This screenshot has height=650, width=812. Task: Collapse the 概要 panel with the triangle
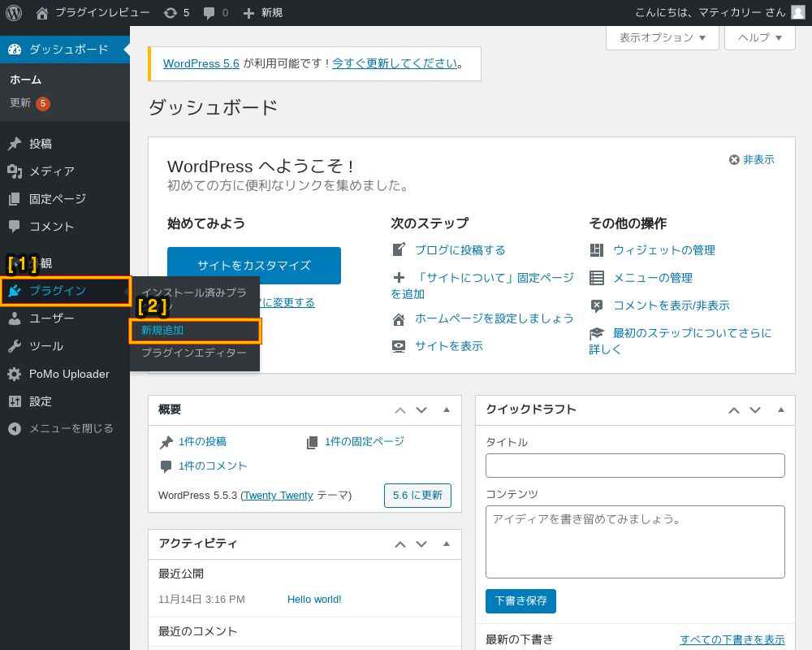[x=447, y=410]
